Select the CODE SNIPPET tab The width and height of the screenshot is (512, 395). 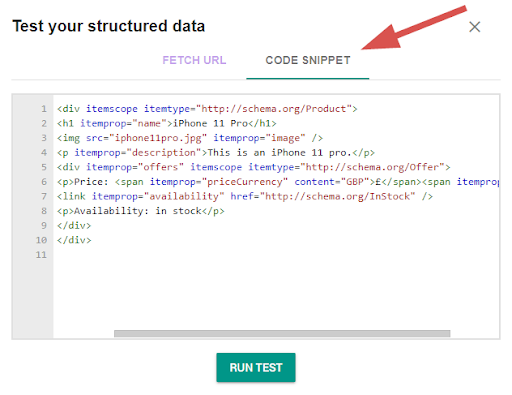click(308, 60)
